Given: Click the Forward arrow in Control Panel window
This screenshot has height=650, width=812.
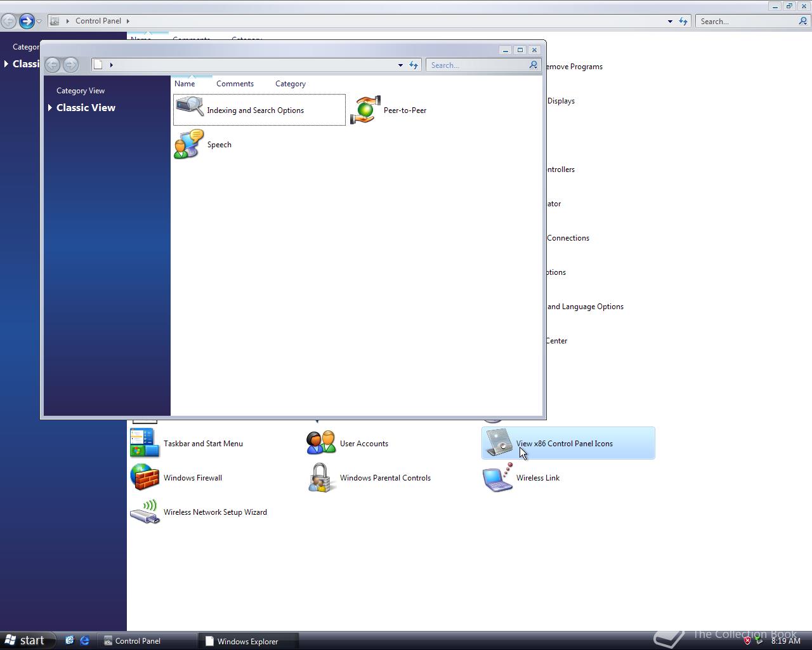Looking at the screenshot, I should pos(27,21).
